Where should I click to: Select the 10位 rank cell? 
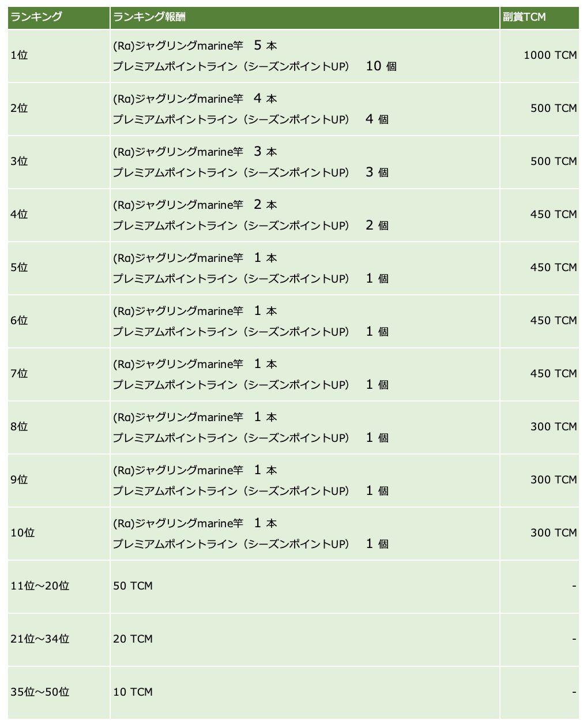22,533
